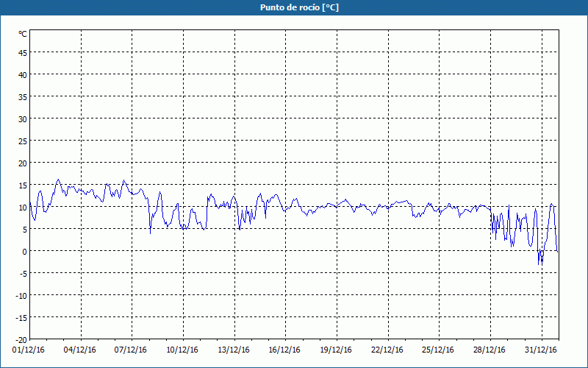588x368 pixels.
Task: Click the 25/12/16 date label
Action: click(438, 350)
